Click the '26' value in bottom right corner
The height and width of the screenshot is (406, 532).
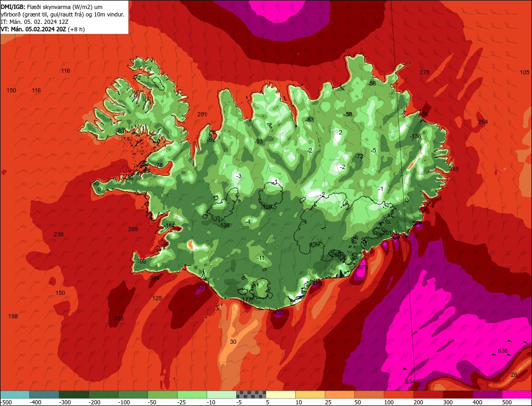click(514, 375)
